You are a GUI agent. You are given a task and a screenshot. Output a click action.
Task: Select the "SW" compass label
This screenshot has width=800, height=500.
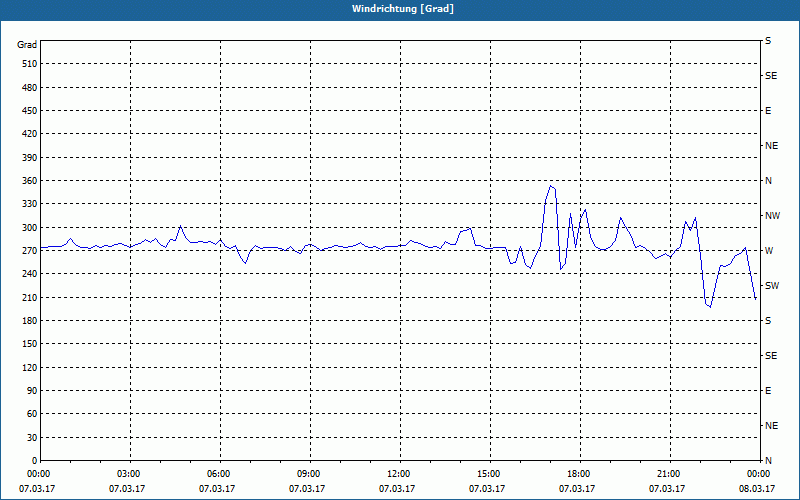tap(772, 286)
